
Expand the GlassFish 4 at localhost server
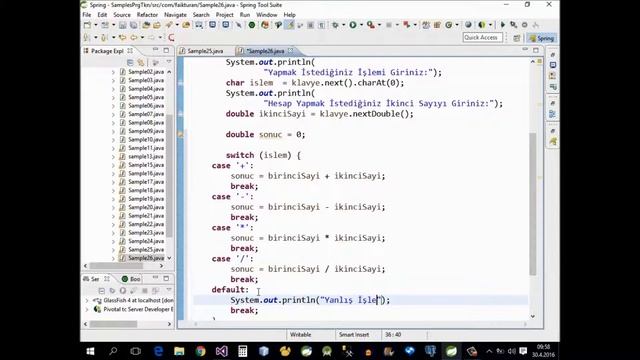(x=87, y=300)
